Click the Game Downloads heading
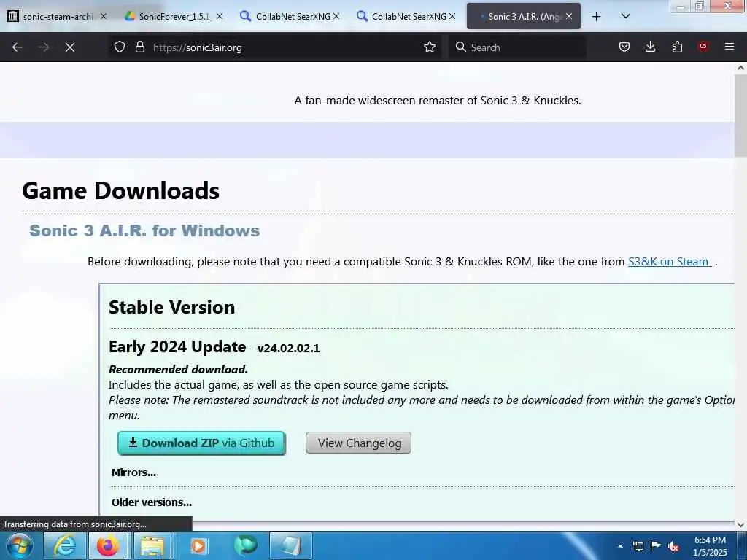The width and height of the screenshot is (747, 560). (120, 190)
